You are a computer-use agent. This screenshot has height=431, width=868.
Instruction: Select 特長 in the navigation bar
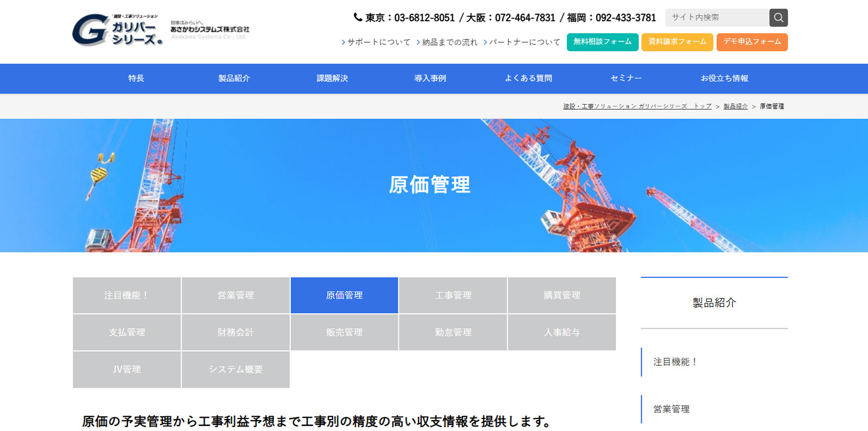[x=136, y=79]
